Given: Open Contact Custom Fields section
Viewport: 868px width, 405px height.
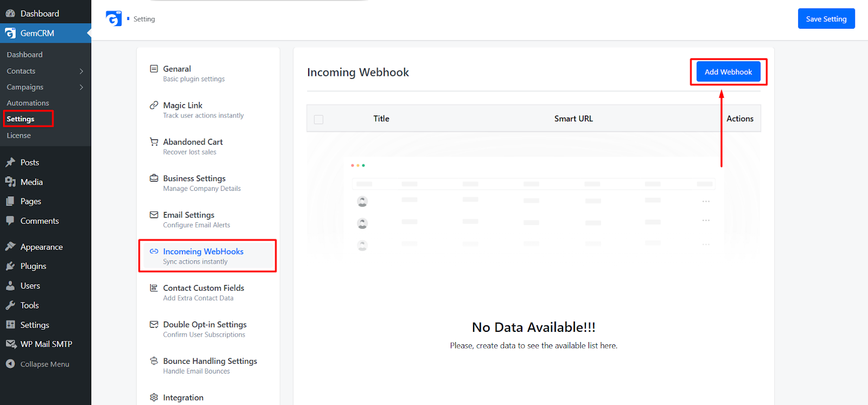Looking at the screenshot, I should coord(208,293).
